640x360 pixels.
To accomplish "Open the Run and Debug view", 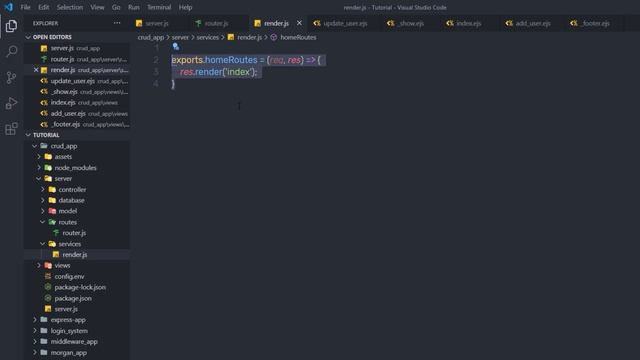I will [11, 103].
